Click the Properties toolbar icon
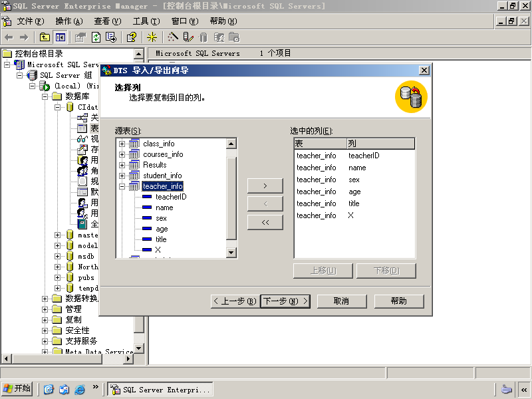Viewport: 532px width, 399px height. [80, 37]
